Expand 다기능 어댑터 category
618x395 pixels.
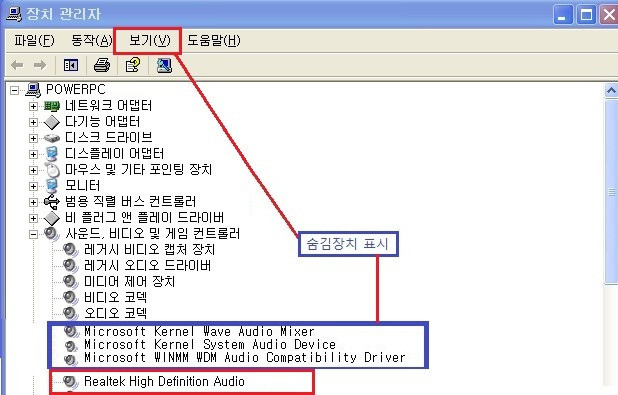pyautogui.click(x=33, y=122)
